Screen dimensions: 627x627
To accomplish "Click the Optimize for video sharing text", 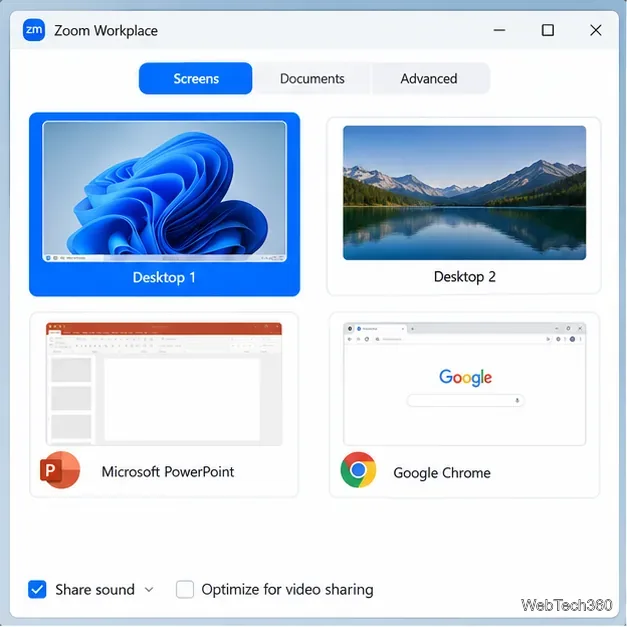I will tap(287, 590).
